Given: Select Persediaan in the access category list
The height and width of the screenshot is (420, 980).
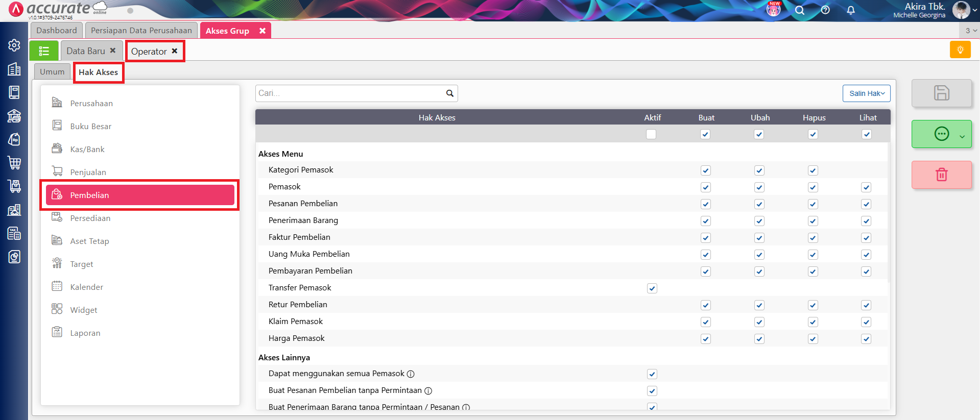Looking at the screenshot, I should tap(90, 218).
